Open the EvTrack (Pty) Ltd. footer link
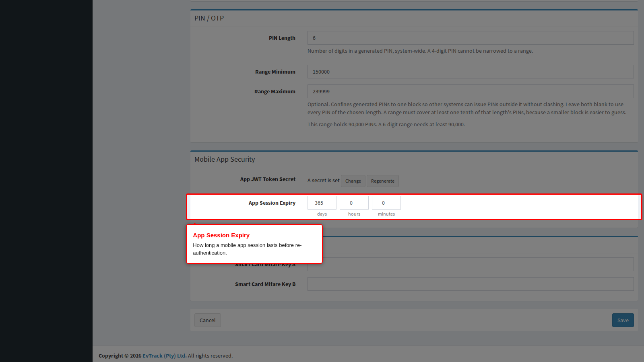644x362 pixels. pos(165,356)
